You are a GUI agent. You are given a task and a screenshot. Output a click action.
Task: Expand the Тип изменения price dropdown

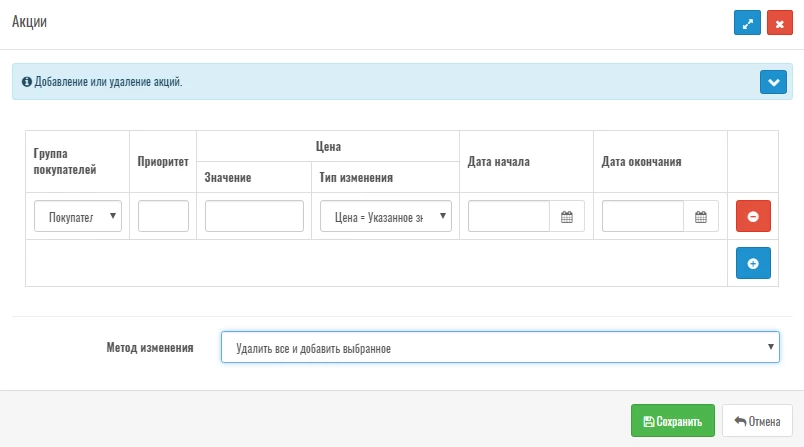tap(386, 216)
